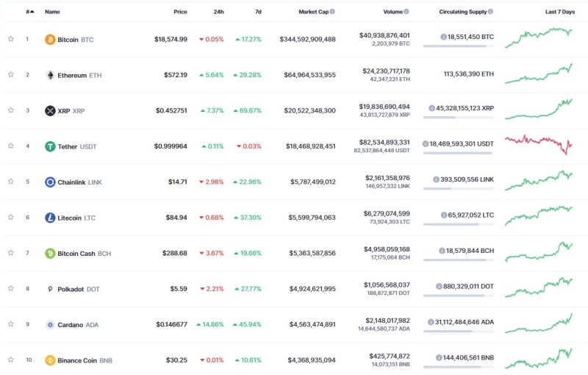Open the Market Cap info tooltip icon
Image resolution: width=588 pixels, height=375 pixels.
(x=332, y=12)
